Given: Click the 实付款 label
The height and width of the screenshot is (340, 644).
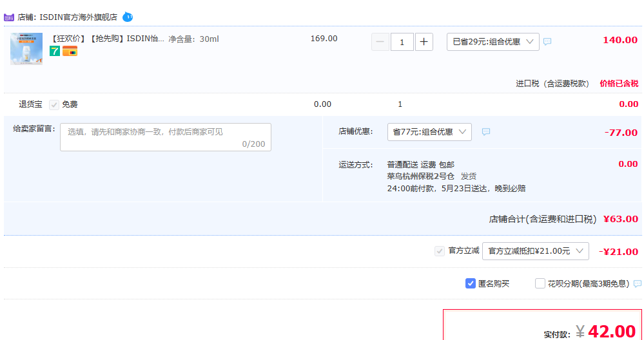Looking at the screenshot, I should pos(557,335).
